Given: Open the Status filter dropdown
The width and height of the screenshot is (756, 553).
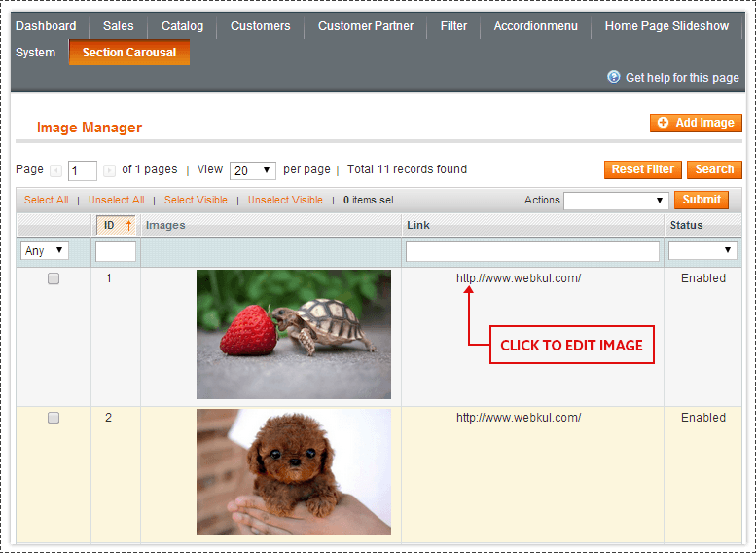Looking at the screenshot, I should pyautogui.click(x=702, y=251).
